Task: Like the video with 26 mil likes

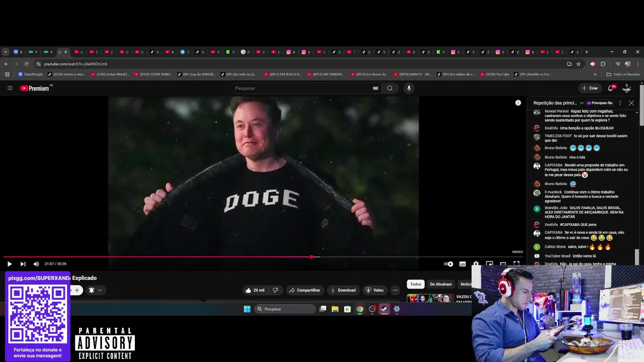Action: 255,290
